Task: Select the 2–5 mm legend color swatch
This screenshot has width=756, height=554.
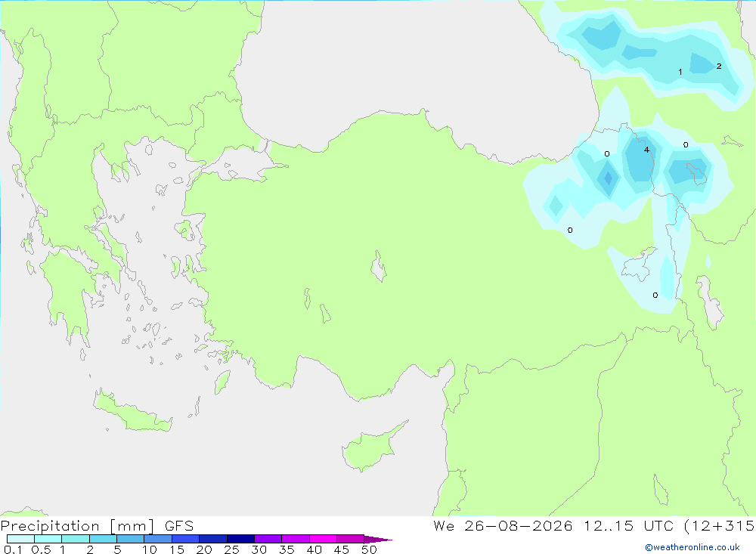Action: point(103,539)
